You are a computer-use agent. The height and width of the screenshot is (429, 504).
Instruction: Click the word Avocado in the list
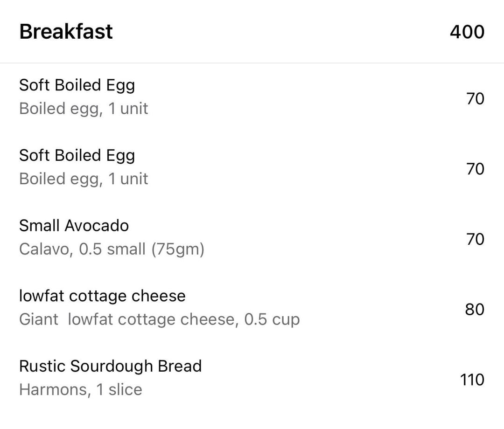click(97, 225)
